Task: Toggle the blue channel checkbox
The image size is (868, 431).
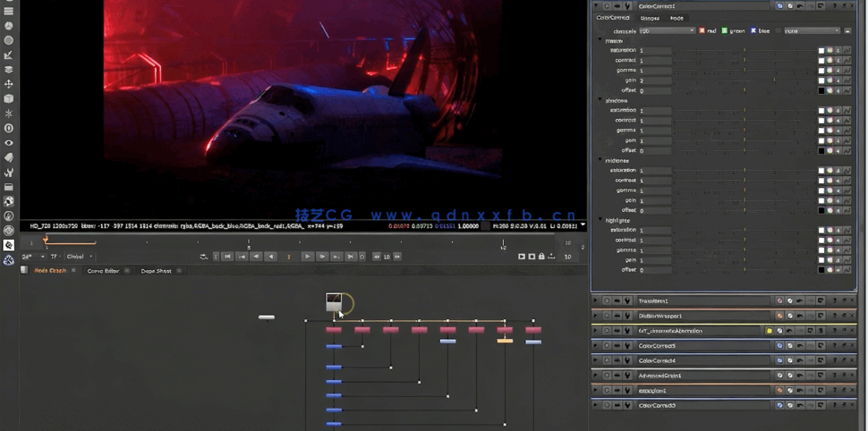Action: coord(753,30)
